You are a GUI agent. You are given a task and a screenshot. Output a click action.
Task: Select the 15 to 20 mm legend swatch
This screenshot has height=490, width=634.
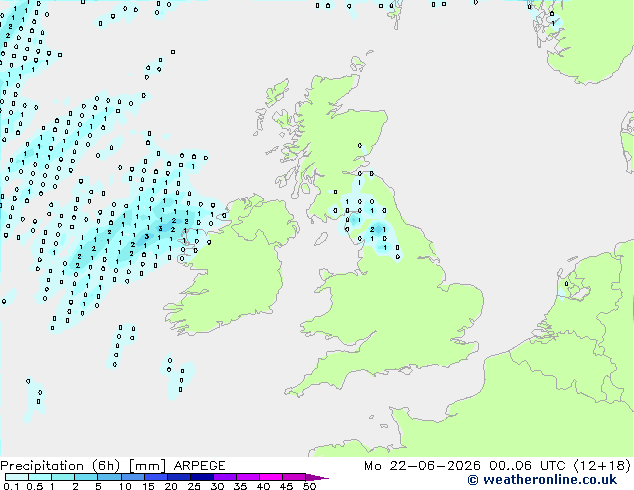(155, 477)
